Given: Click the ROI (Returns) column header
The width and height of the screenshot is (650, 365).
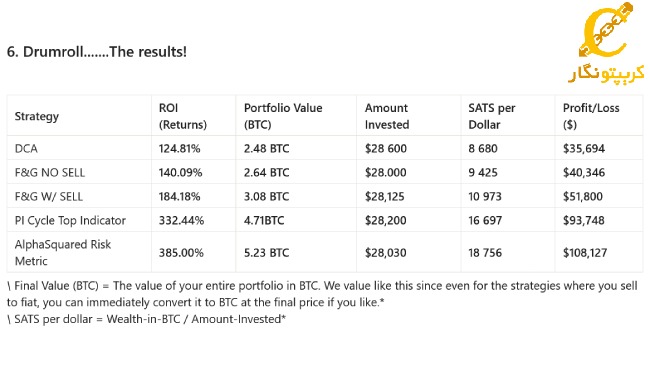Looking at the screenshot, I should [x=183, y=116].
